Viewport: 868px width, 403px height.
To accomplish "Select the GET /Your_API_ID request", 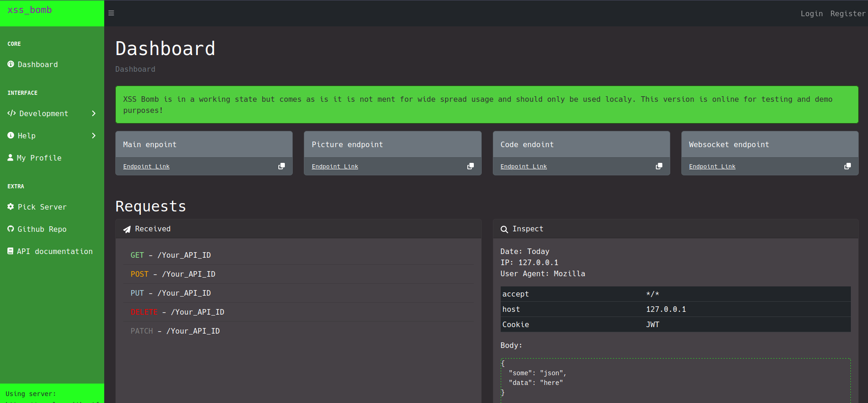I will [170, 255].
